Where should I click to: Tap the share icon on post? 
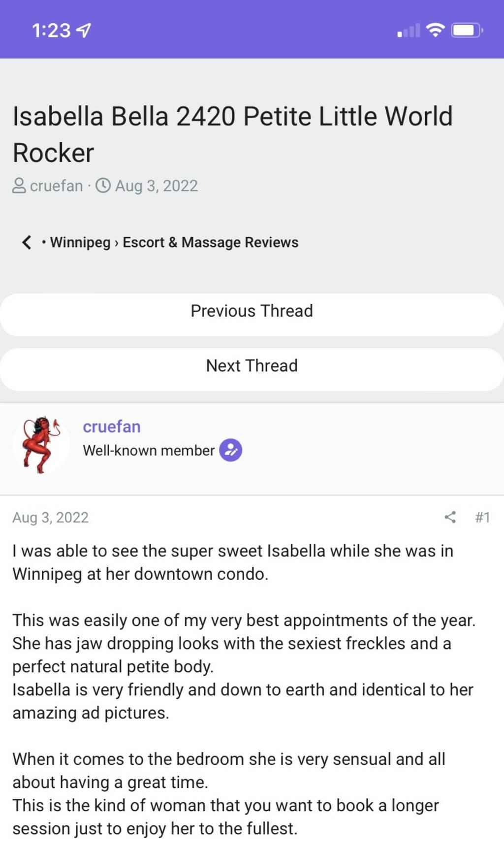click(x=450, y=517)
